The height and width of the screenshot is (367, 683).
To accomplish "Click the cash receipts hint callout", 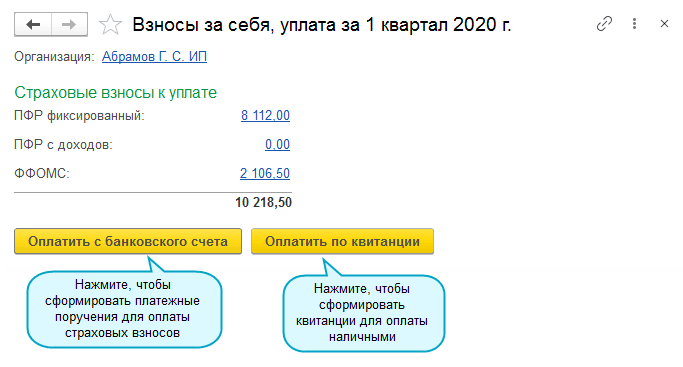I will click(364, 313).
